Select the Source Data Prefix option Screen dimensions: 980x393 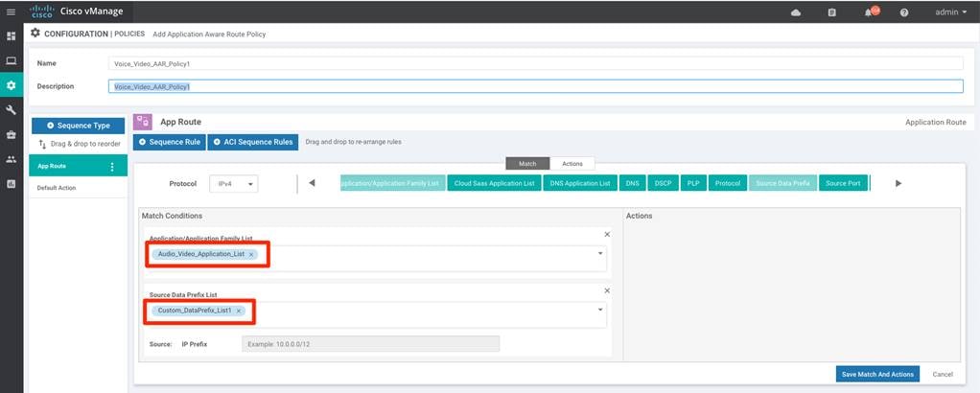(x=782, y=184)
